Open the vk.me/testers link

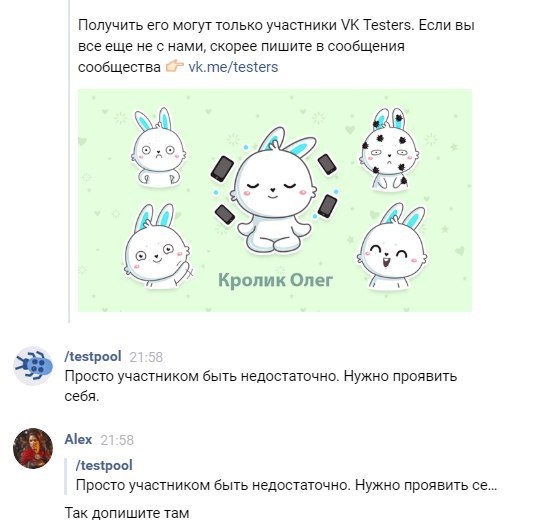(x=233, y=67)
